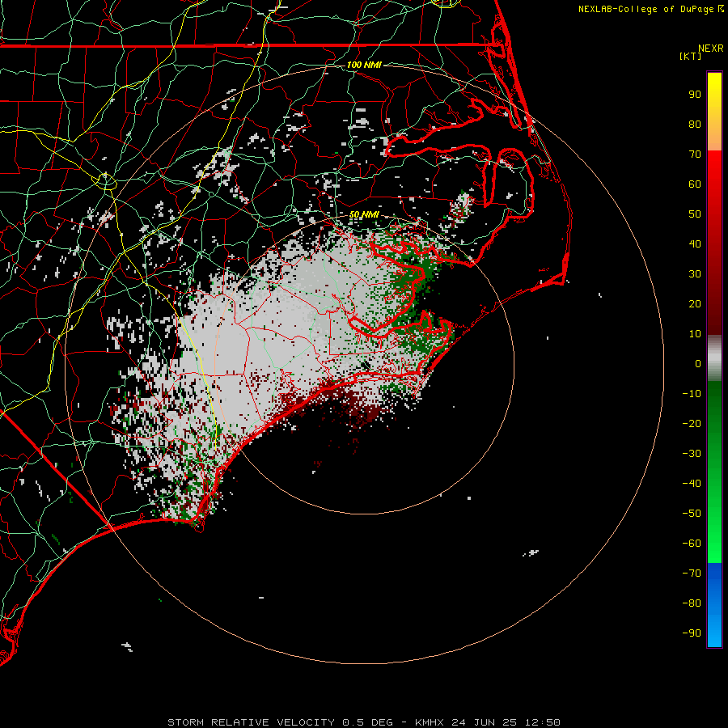This screenshot has height=728, width=728.
Task: Pick the blue segment of the color bar
Action: click(714, 604)
